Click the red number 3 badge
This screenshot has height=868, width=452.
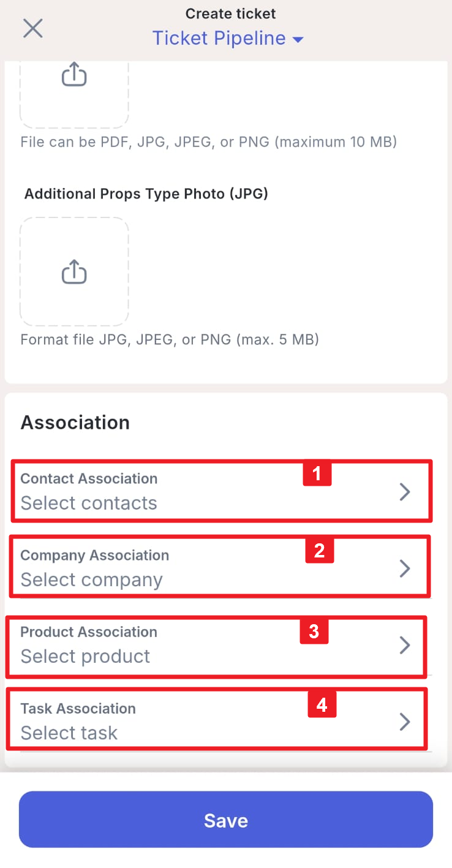pyautogui.click(x=314, y=631)
